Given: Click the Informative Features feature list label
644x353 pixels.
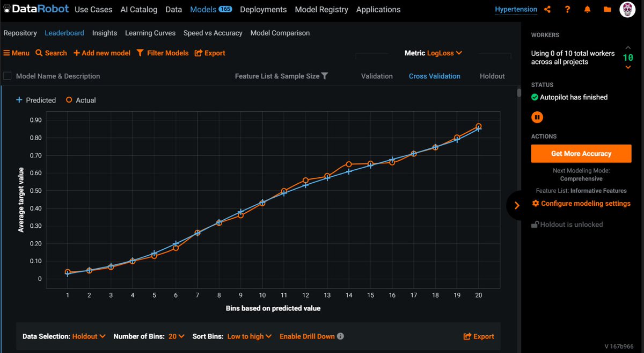Looking at the screenshot, I should (x=598, y=191).
